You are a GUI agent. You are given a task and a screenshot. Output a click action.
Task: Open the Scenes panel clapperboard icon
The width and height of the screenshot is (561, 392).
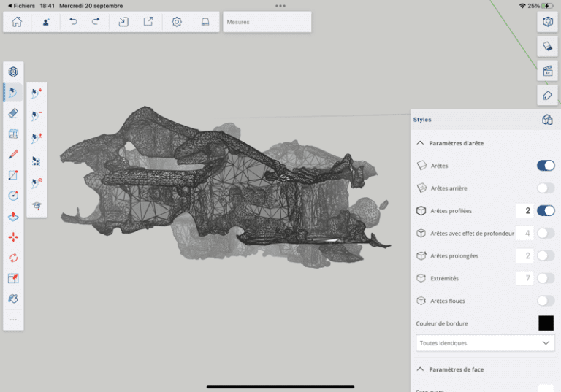tap(547, 71)
